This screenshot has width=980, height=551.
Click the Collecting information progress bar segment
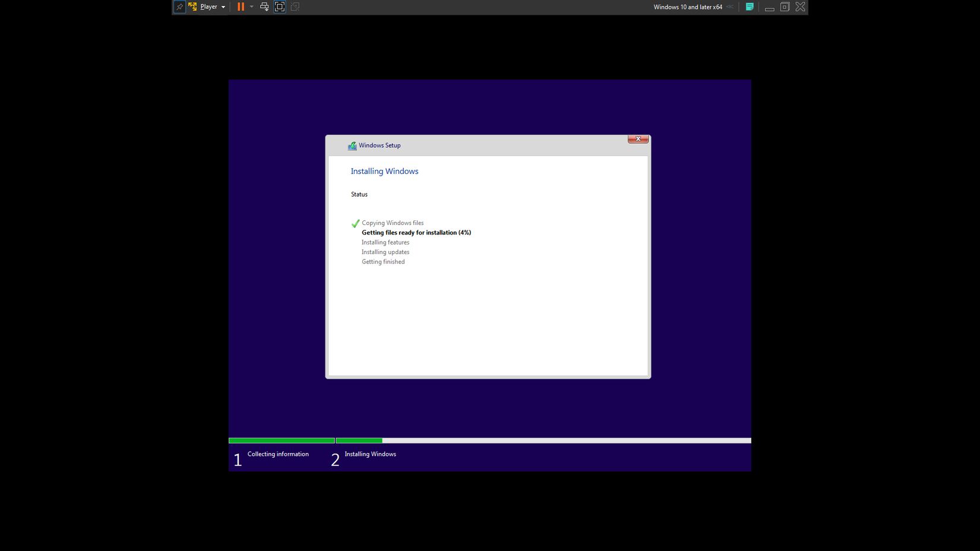tap(282, 441)
